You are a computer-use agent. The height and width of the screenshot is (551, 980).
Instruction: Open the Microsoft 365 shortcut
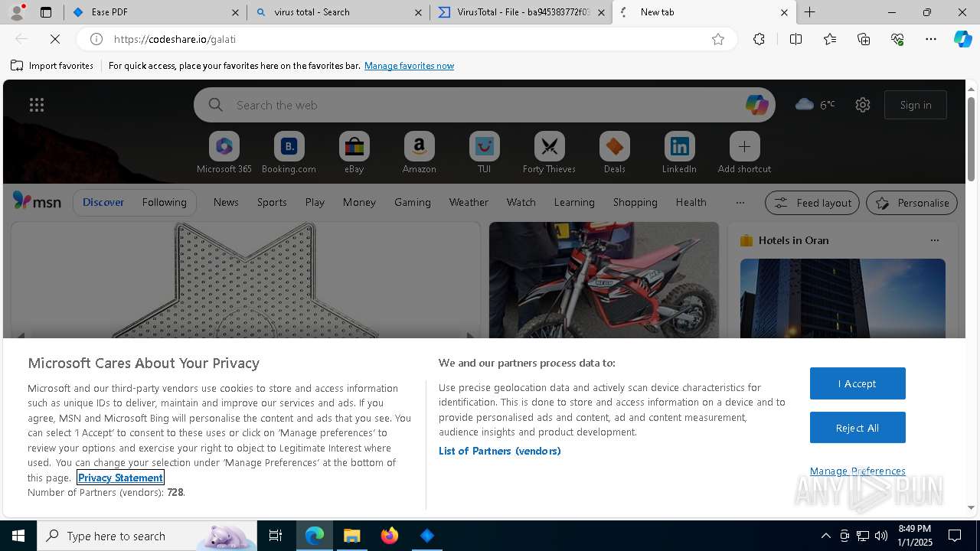tap(224, 153)
